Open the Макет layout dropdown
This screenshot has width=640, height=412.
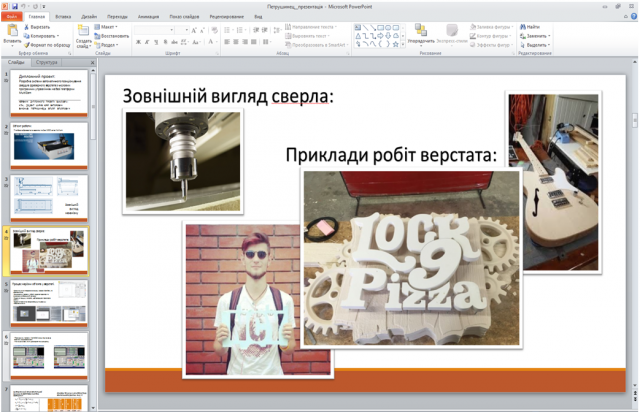point(107,27)
